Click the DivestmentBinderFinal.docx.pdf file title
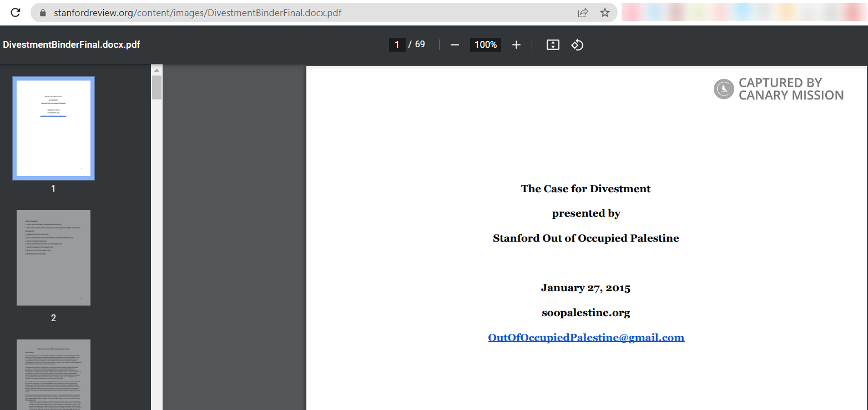This screenshot has width=868, height=410. pyautogui.click(x=72, y=44)
